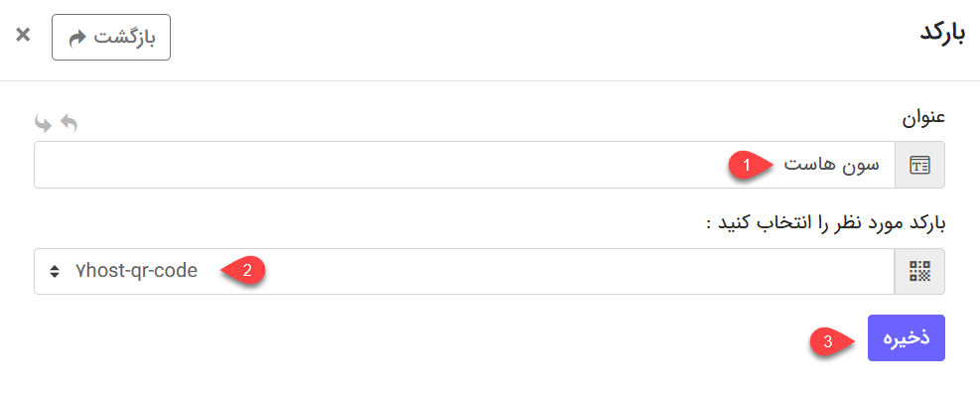Screen dimensions: 980x393
Task: Click the curved arrow icon inside بازگشت
Action: point(76,38)
